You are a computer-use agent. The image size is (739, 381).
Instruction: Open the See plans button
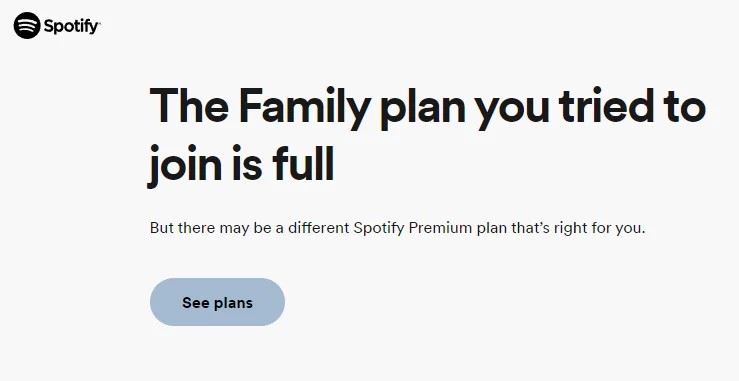pyautogui.click(x=217, y=302)
